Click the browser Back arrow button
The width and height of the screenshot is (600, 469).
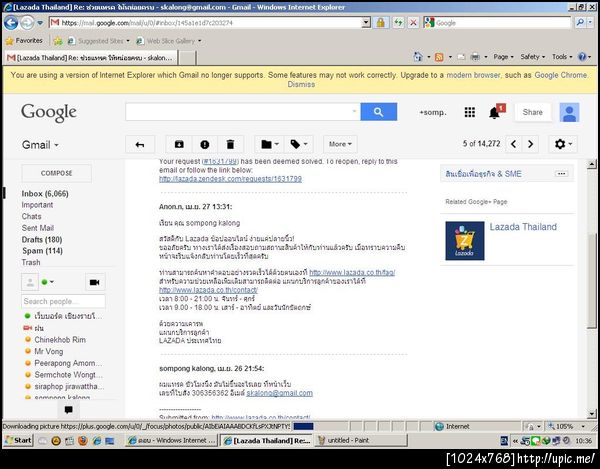tap(11, 23)
